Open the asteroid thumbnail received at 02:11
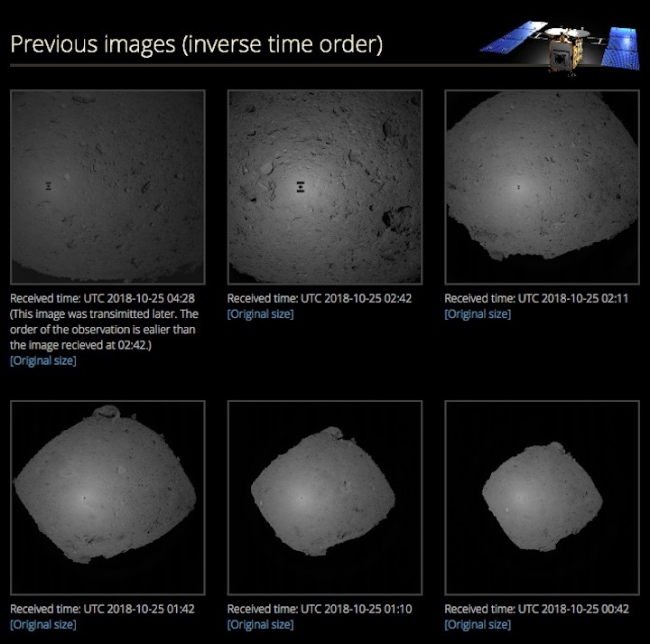 [x=542, y=187]
